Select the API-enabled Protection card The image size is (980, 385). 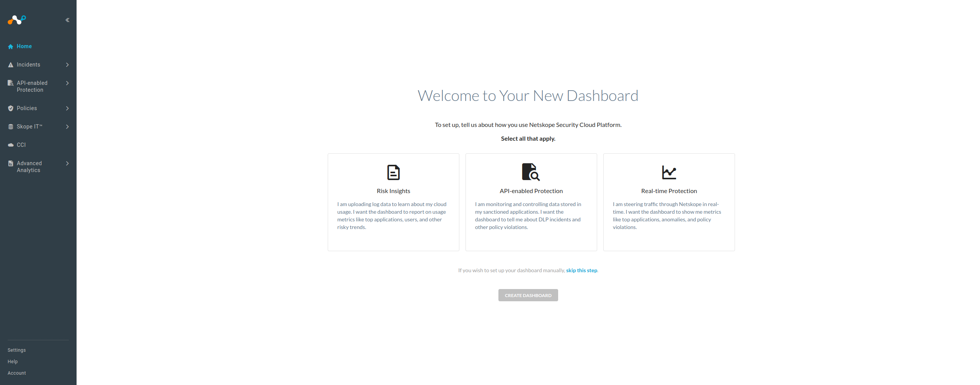(531, 202)
